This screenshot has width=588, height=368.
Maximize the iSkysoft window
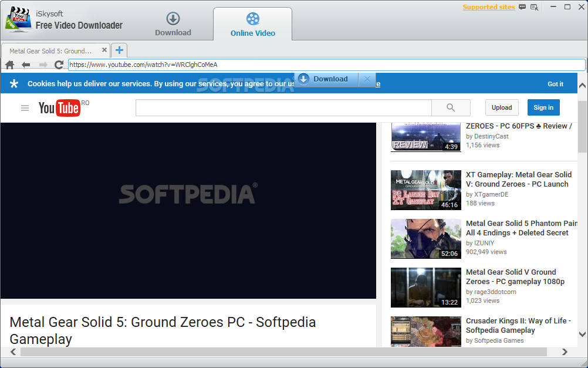(x=567, y=7)
